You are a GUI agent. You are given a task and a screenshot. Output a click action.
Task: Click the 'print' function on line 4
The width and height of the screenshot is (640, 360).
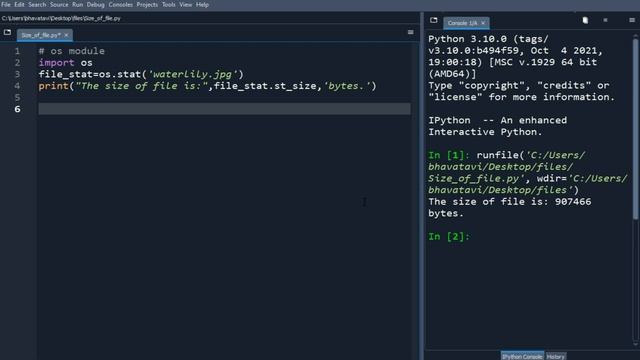coord(53,86)
